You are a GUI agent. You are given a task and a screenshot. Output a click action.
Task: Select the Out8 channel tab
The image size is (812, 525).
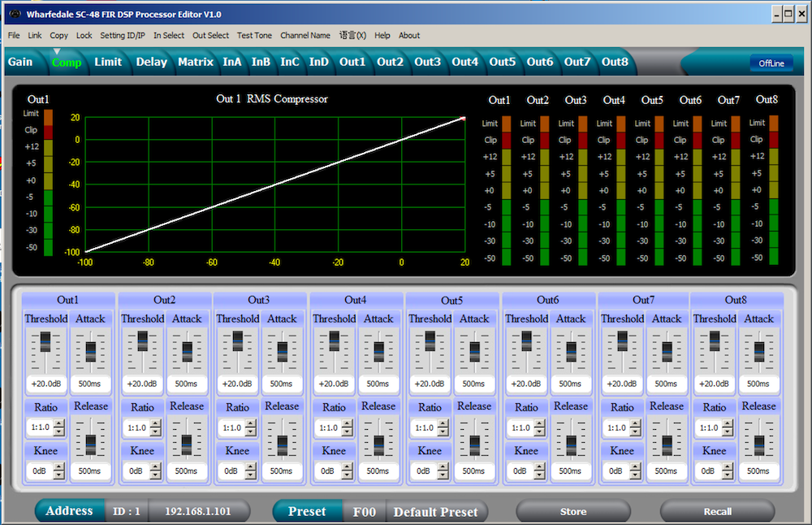[615, 61]
